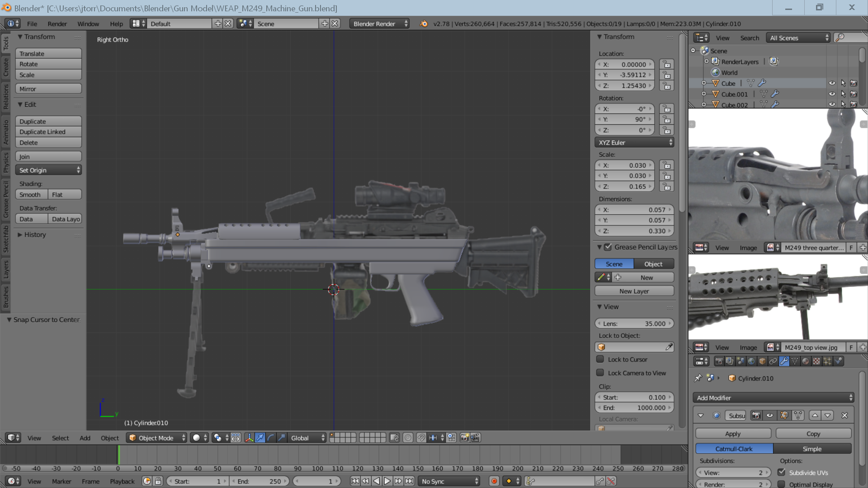
Task: Open the Help menu
Action: coord(116,23)
